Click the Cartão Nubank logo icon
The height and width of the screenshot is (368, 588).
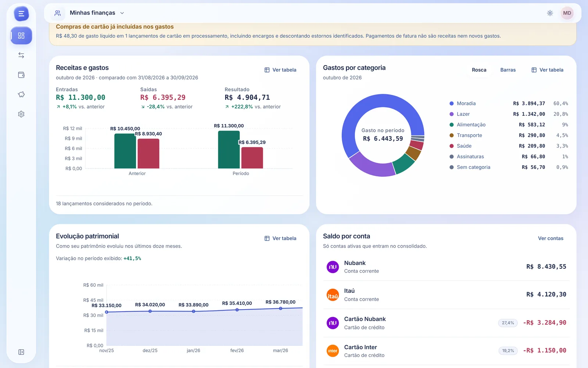[333, 323]
